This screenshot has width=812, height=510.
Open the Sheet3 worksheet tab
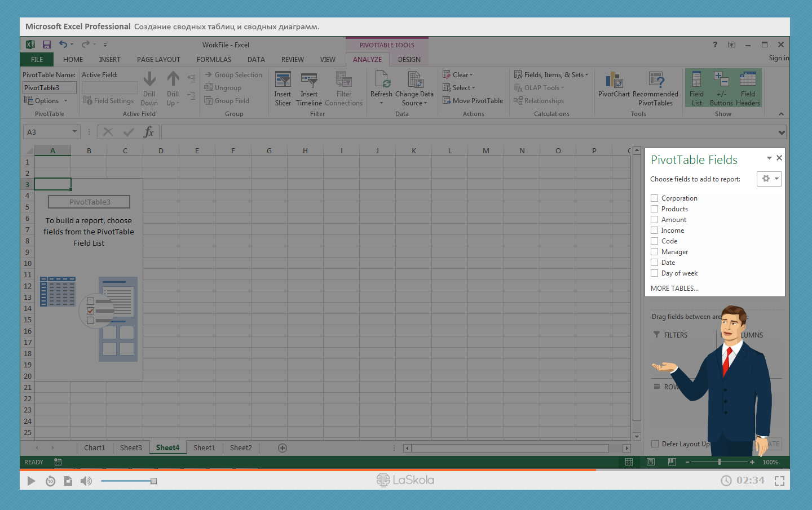coord(131,448)
